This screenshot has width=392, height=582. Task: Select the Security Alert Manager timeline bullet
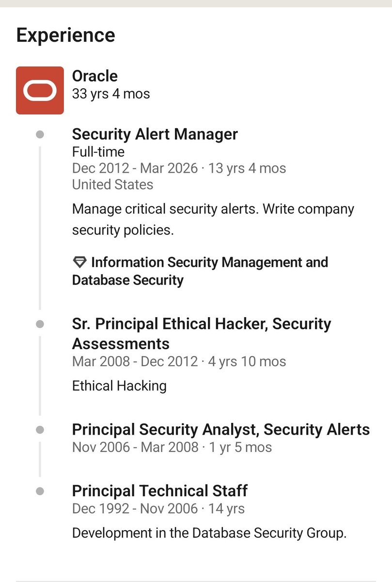coord(40,134)
